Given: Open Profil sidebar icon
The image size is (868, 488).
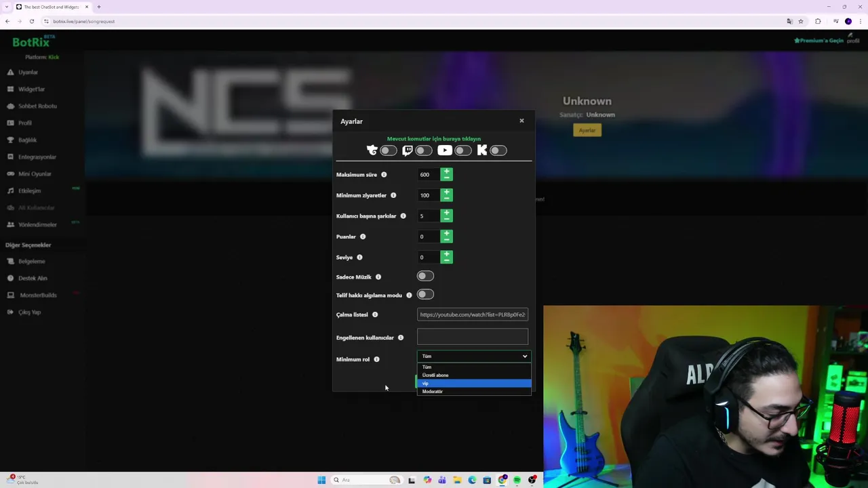Looking at the screenshot, I should 11,123.
